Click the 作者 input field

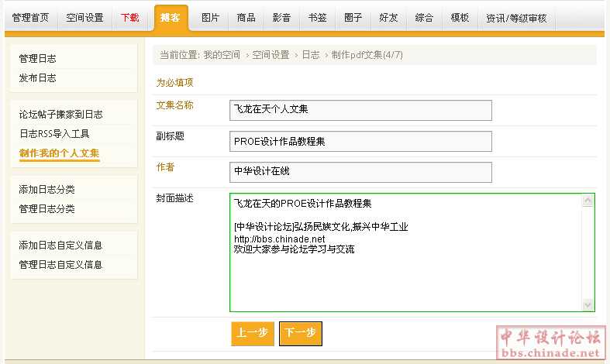[x=360, y=172]
